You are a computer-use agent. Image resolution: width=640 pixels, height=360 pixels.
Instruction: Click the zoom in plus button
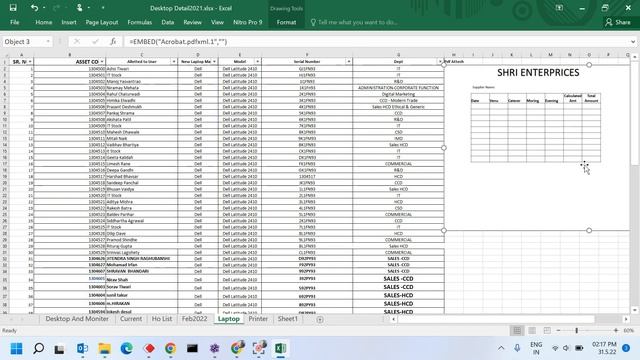click(616, 330)
